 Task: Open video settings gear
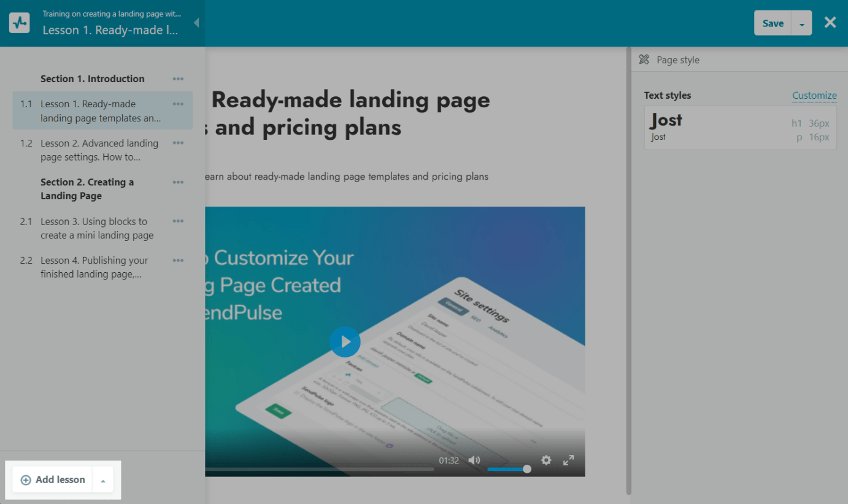[546, 460]
